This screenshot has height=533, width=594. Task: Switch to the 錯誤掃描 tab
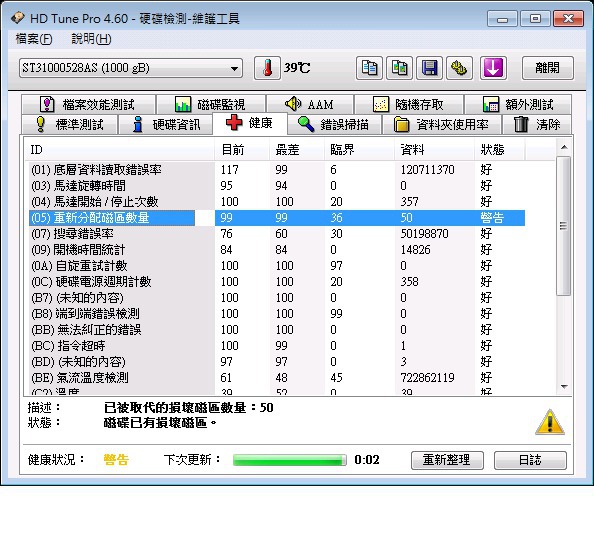[x=334, y=124]
